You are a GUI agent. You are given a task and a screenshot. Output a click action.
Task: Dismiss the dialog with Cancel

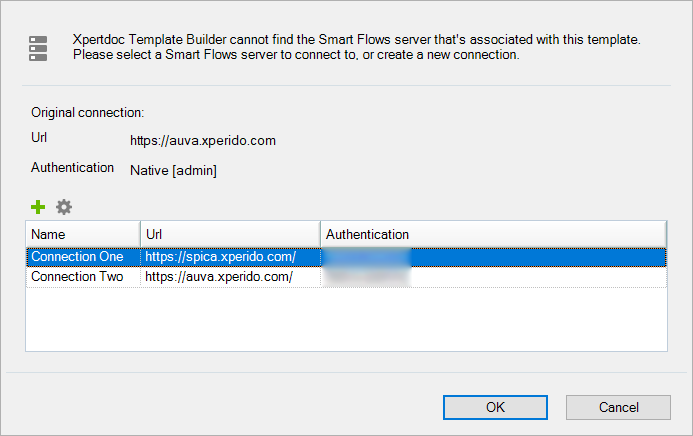[x=618, y=407]
